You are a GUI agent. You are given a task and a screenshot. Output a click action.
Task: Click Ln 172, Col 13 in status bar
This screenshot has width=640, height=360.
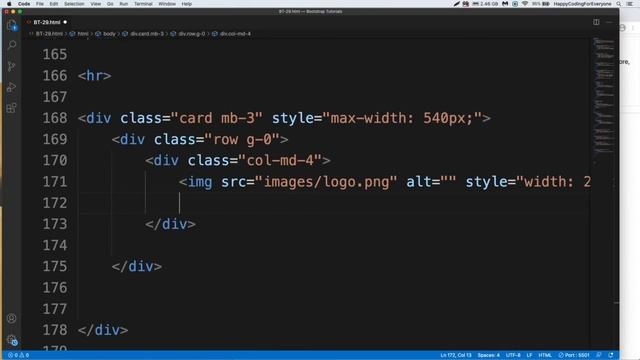pos(456,355)
